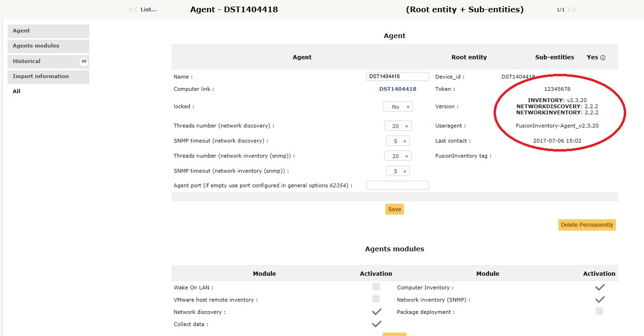Disable the Collect data module
The image size is (644, 336).
pyautogui.click(x=376, y=323)
